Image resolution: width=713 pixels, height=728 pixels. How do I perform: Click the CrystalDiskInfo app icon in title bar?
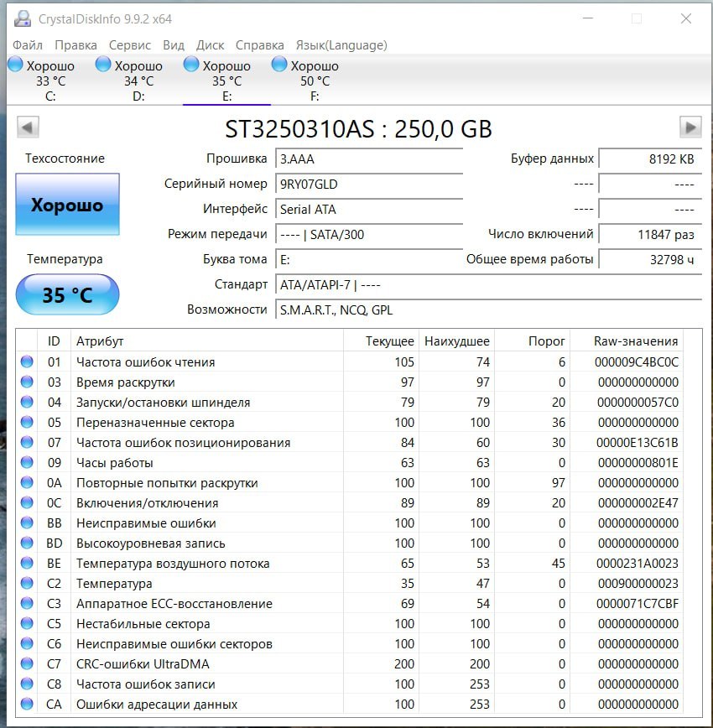click(23, 18)
